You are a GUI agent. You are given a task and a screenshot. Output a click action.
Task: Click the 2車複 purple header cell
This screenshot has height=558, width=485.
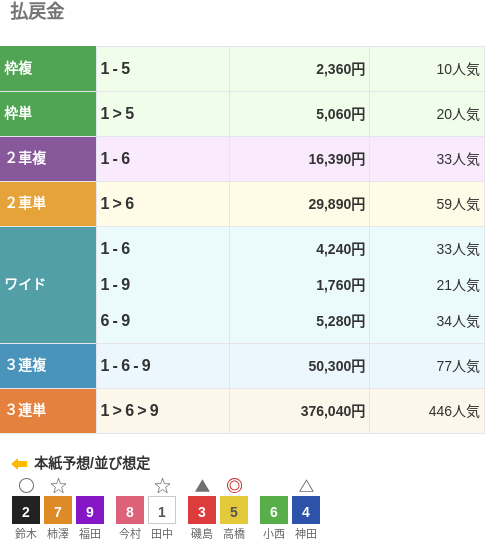coord(48,159)
